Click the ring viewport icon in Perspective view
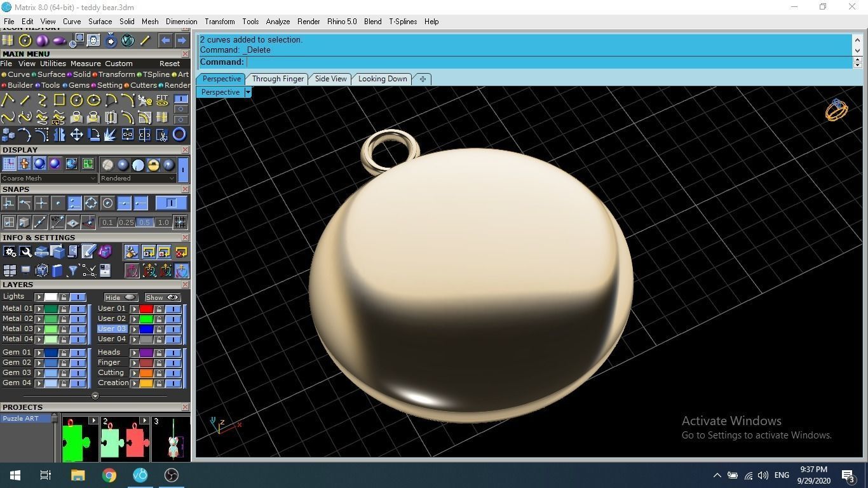This screenshot has height=488, width=868. pos(836,110)
